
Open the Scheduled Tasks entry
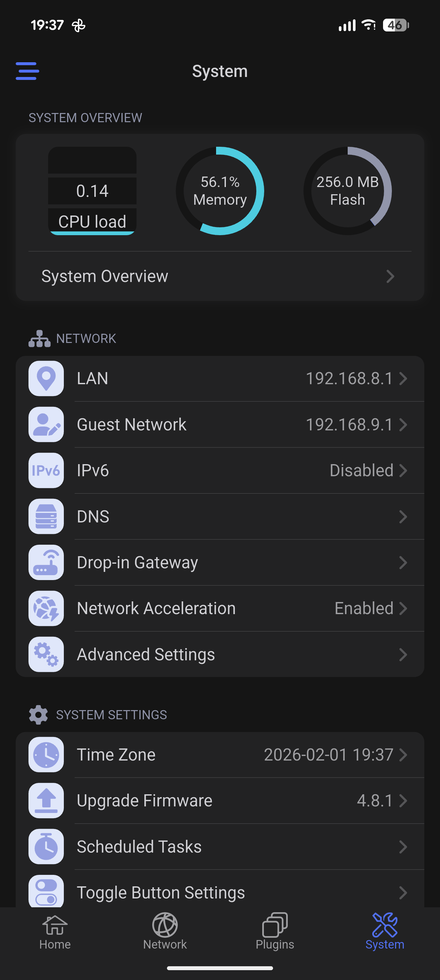tap(220, 847)
